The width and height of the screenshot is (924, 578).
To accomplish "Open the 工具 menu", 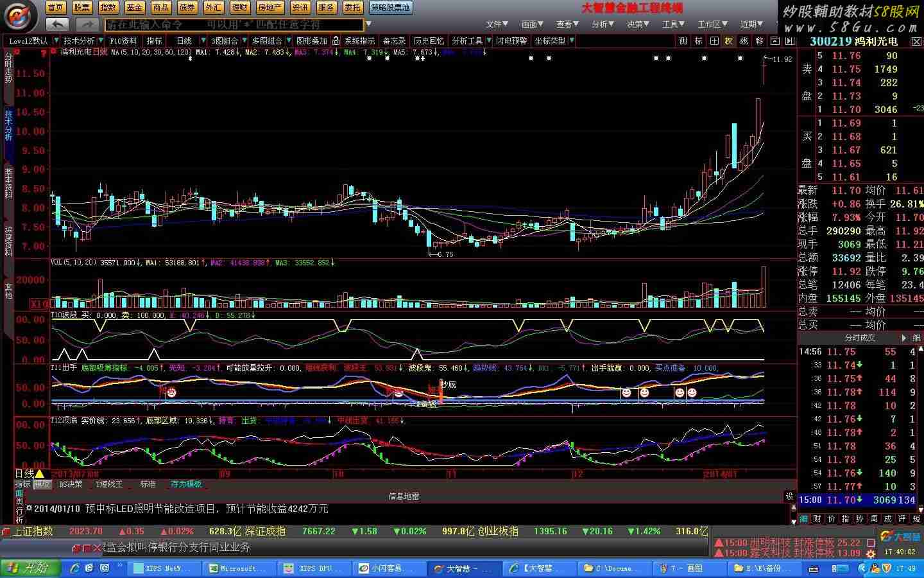I will tap(673, 24).
